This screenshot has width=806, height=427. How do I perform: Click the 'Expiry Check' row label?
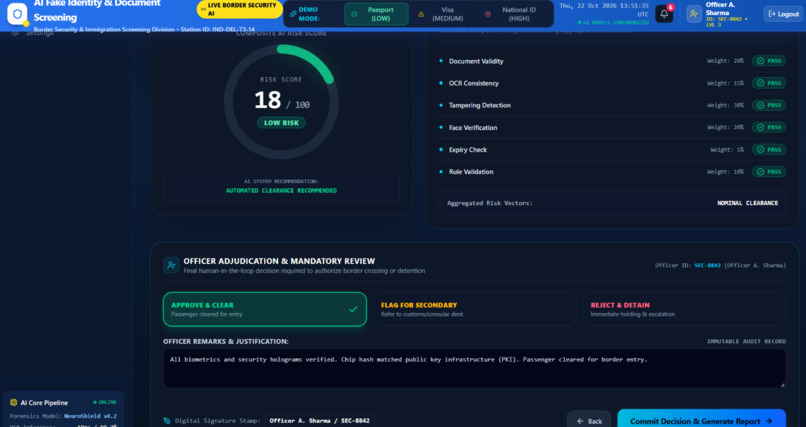468,150
